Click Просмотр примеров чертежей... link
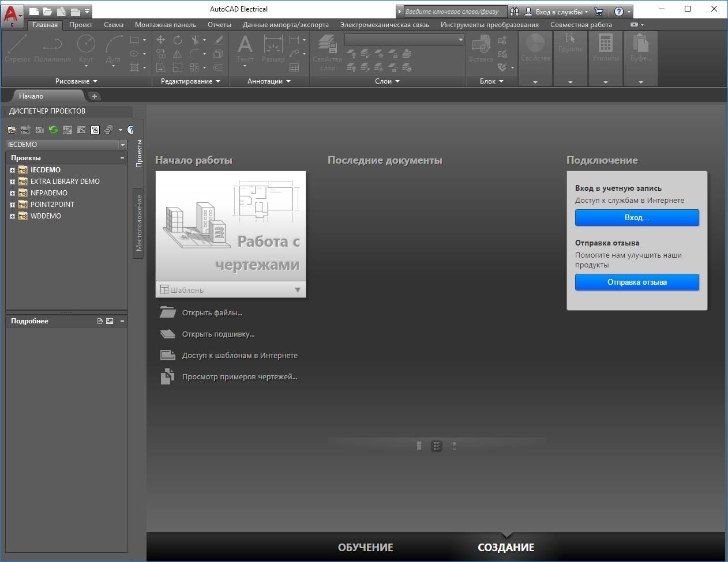728x562 pixels. (240, 377)
